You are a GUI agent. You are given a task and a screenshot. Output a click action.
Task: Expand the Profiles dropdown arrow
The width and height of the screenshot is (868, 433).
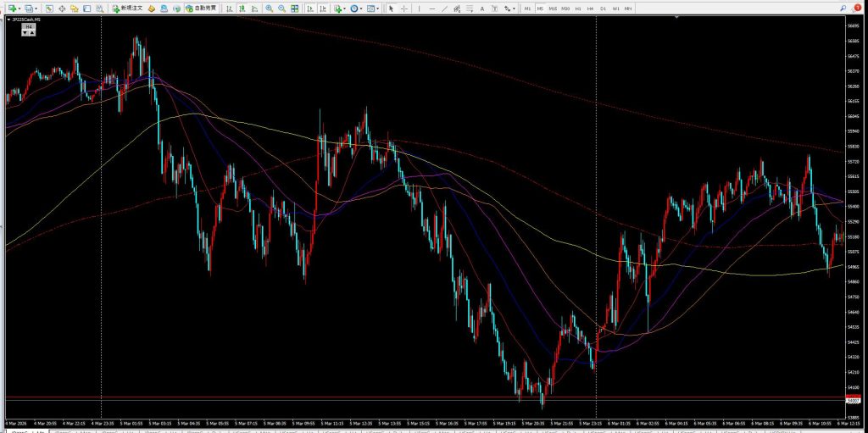point(36,8)
